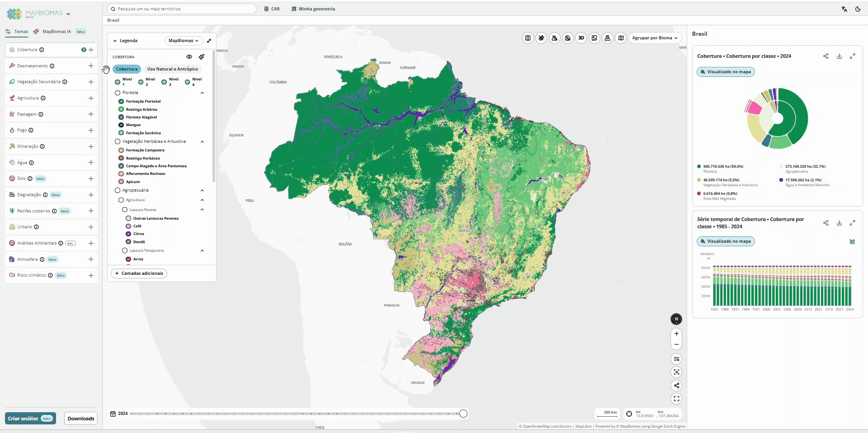The width and height of the screenshot is (868, 433).
Task: Click the location pin map tool
Action: [608, 38]
